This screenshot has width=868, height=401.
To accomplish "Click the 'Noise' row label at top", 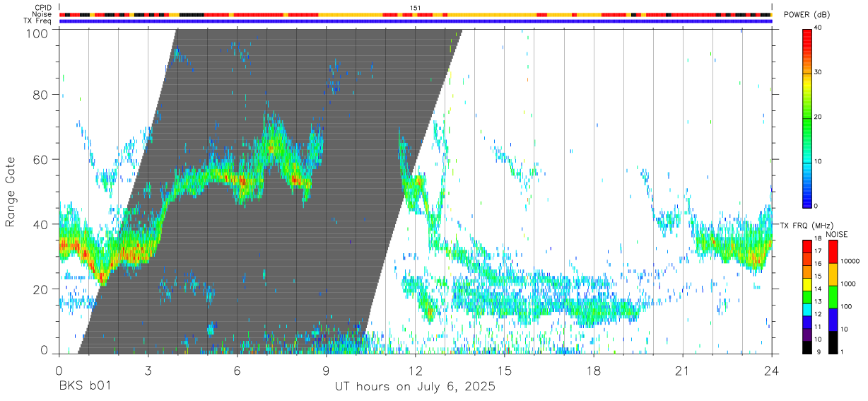I will coord(42,14).
